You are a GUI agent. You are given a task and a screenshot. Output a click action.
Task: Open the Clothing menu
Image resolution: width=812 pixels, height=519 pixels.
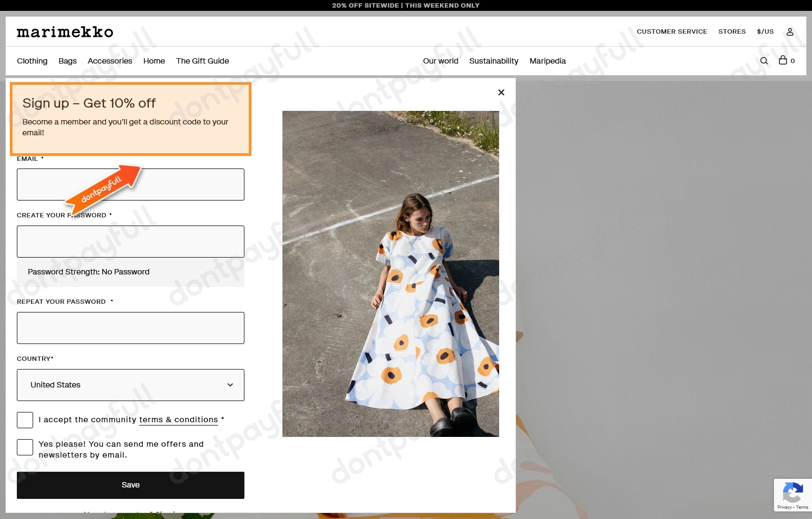point(32,61)
